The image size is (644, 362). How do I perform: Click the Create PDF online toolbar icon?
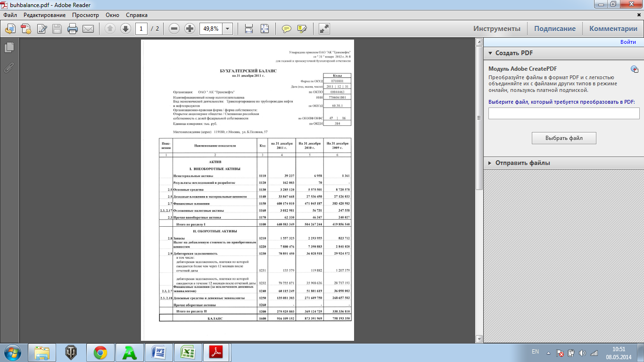pyautogui.click(x=10, y=29)
